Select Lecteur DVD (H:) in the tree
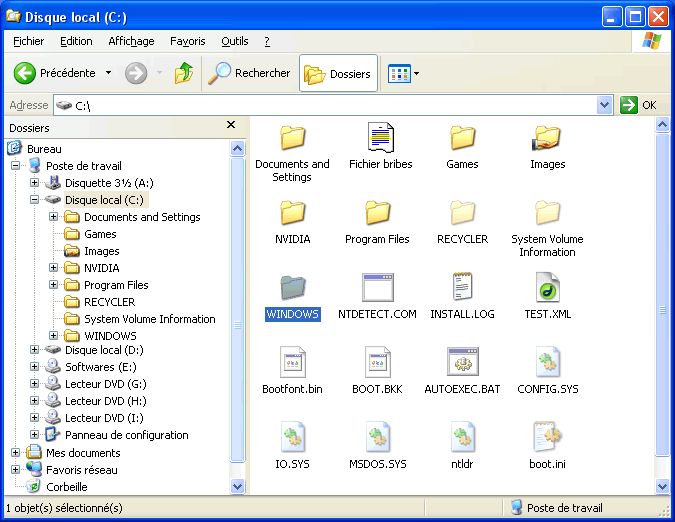This screenshot has height=522, width=675. coord(105,401)
